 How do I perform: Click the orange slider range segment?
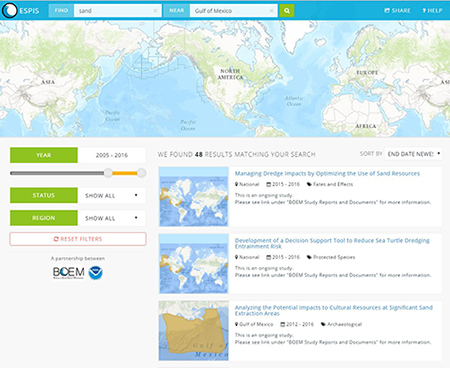125,173
